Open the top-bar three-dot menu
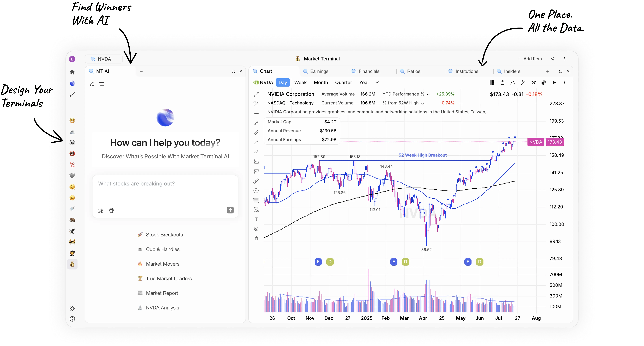 point(565,59)
